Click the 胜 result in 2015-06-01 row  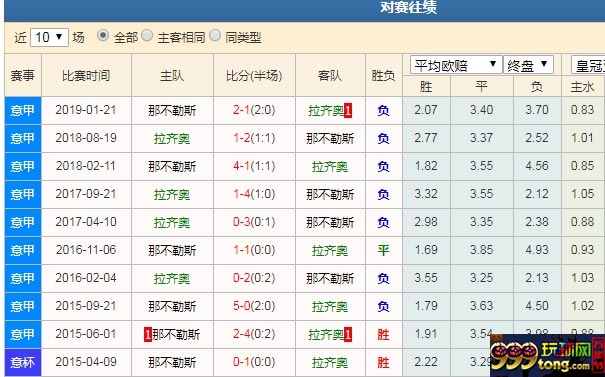click(x=383, y=335)
